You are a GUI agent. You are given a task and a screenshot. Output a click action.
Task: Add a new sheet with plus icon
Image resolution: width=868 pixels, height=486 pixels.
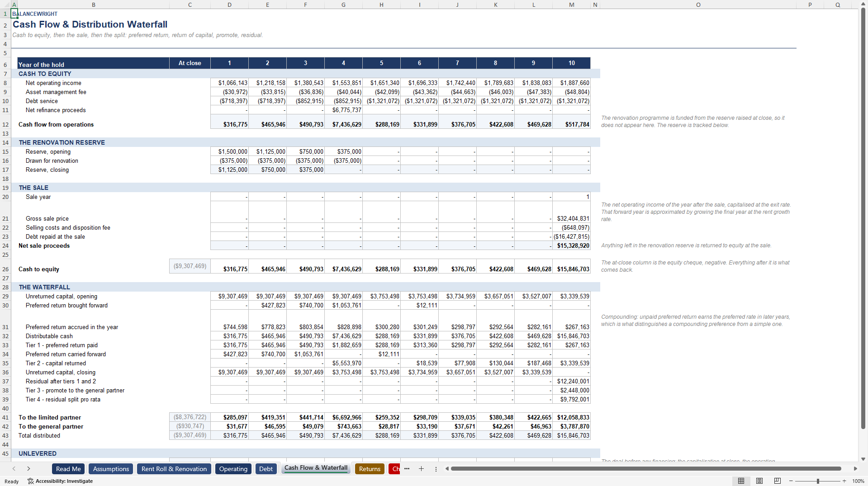click(421, 469)
